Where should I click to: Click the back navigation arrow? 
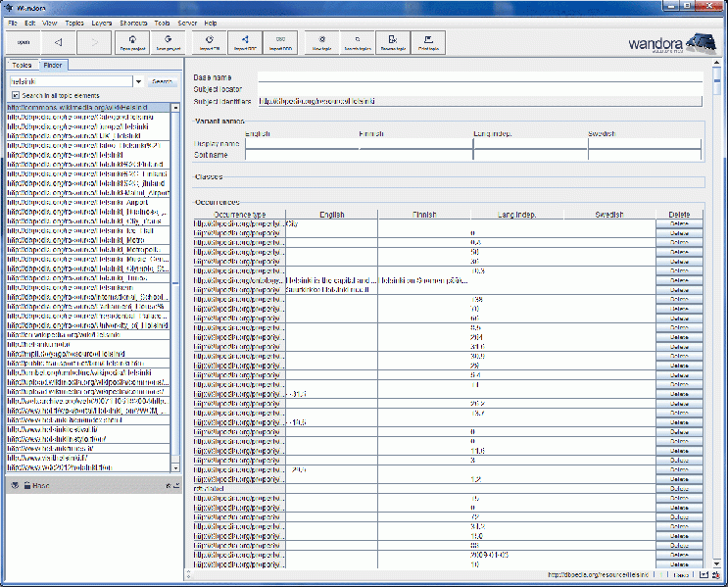pos(58,43)
